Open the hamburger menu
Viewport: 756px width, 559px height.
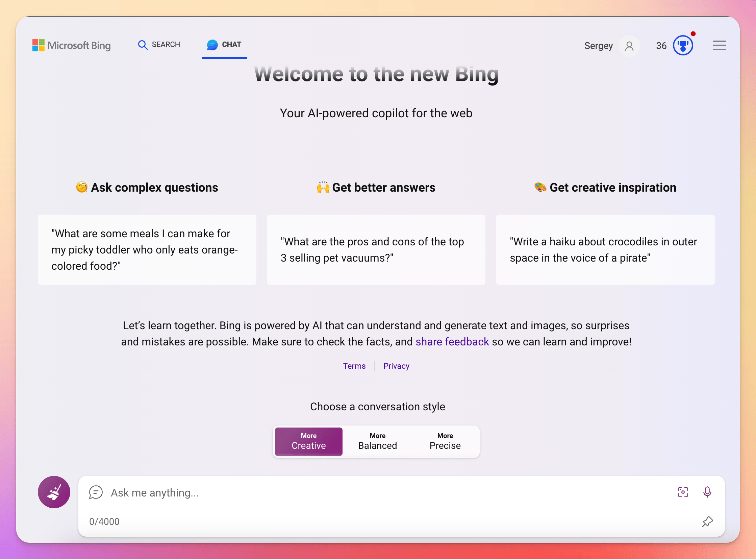[719, 45]
